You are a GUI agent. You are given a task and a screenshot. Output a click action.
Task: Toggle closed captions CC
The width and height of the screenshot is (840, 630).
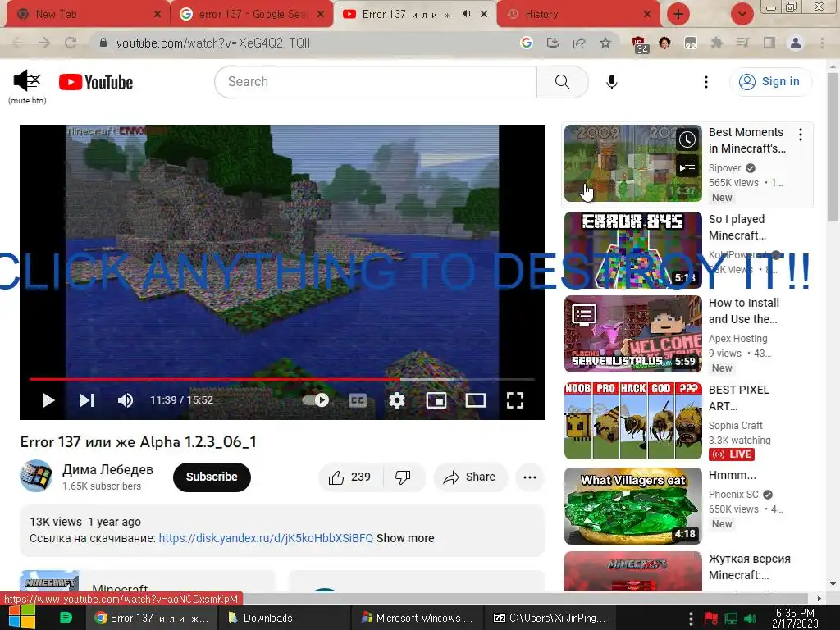[358, 400]
